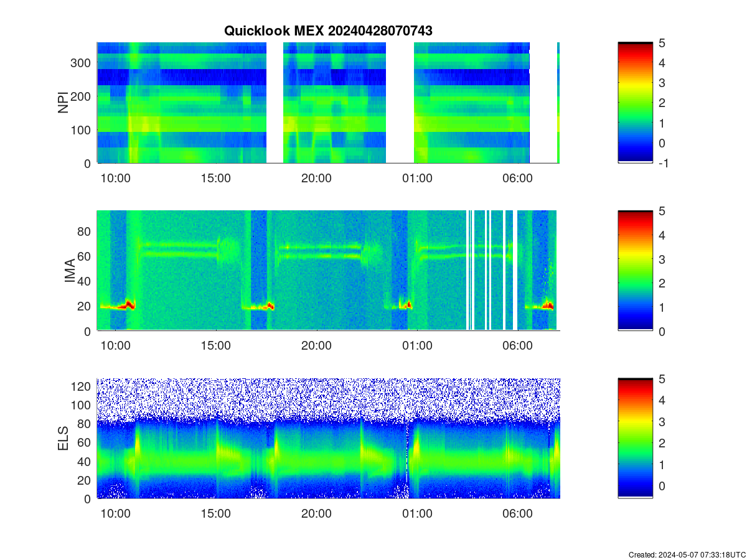Click the 80 tick on IMA y-axis
The image size is (747, 560).
85,231
